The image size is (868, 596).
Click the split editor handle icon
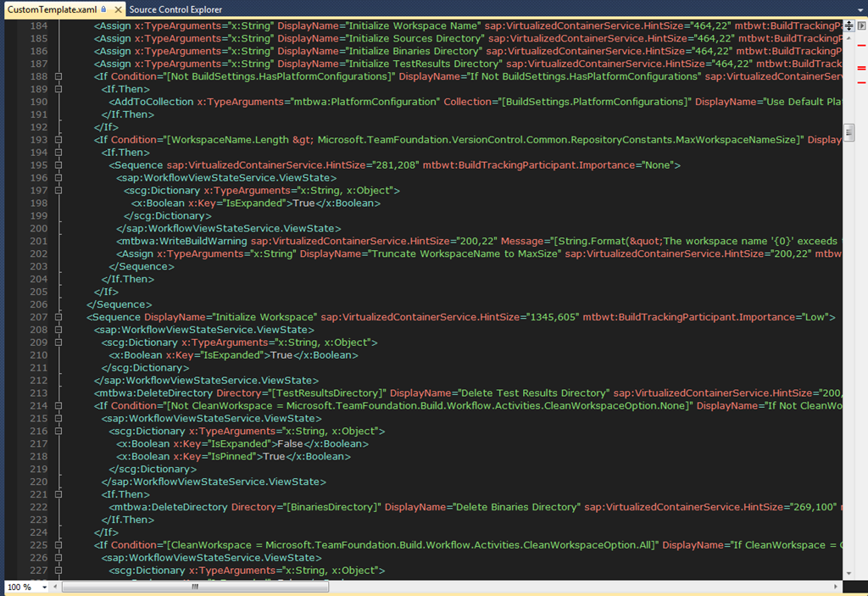pos(849,26)
